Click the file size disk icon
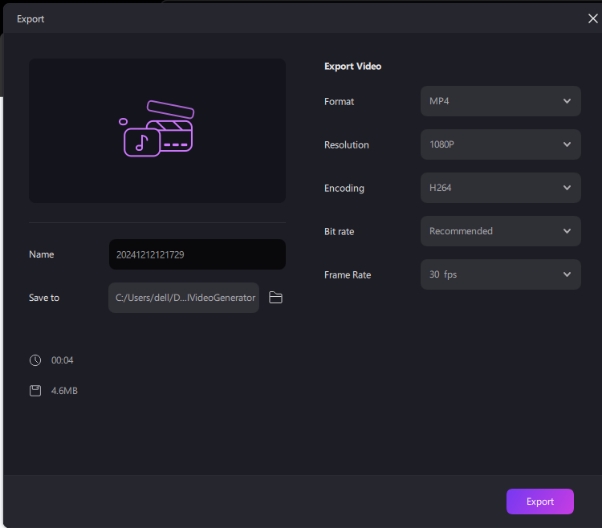The image size is (602, 528). (35, 390)
